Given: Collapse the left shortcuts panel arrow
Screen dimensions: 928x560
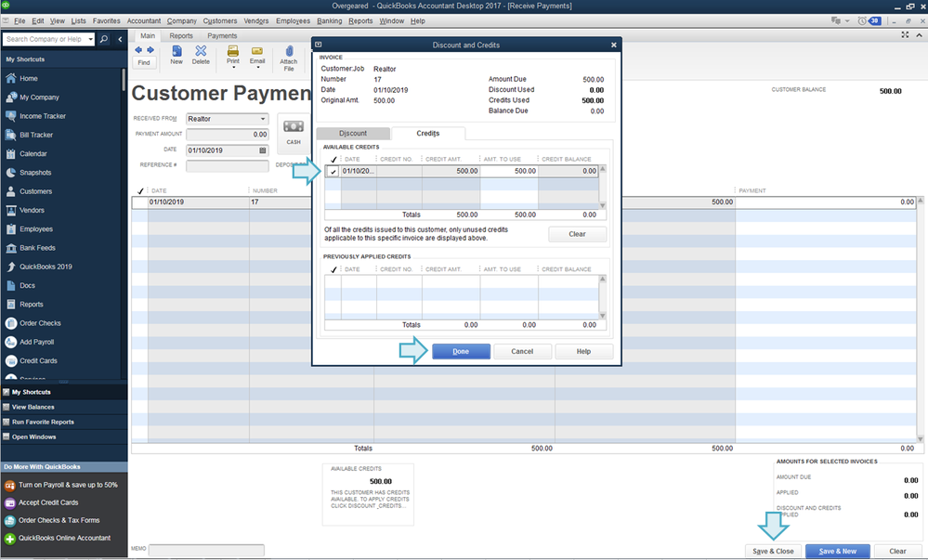Looking at the screenshot, I should pos(120,39).
